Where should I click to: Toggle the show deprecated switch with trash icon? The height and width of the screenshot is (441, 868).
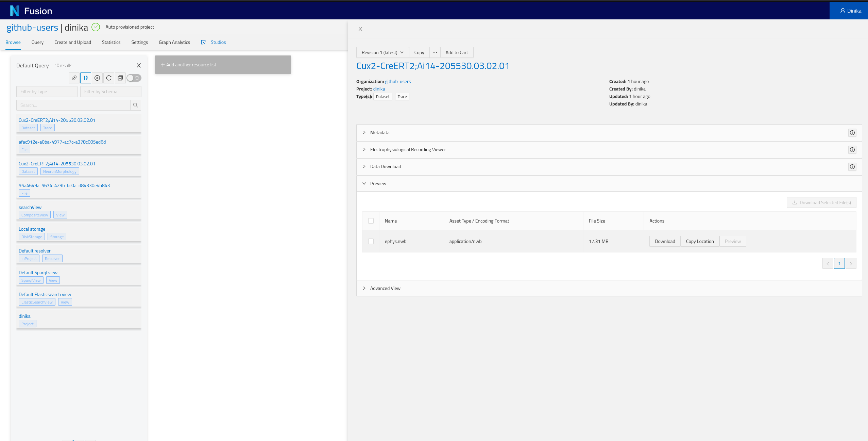click(x=134, y=78)
